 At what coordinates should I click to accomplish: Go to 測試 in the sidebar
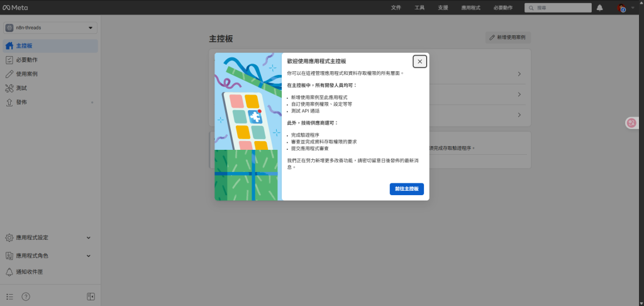tap(21, 88)
